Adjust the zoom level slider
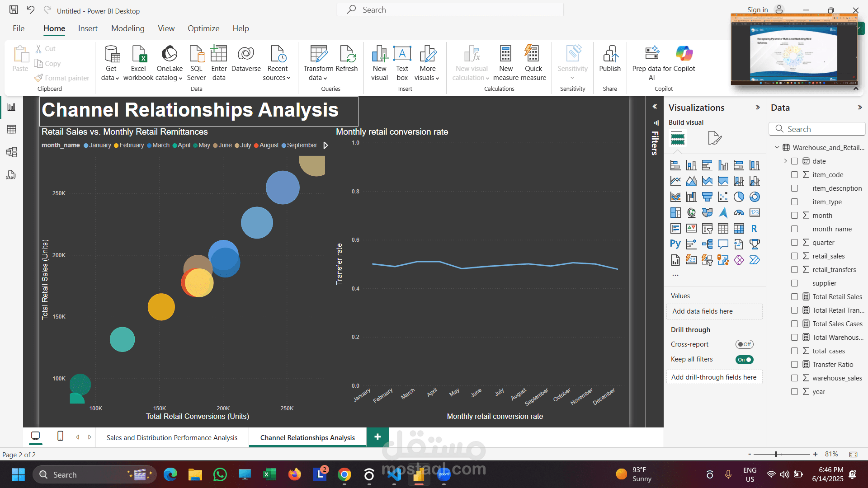Viewport: 868px width, 488px height. tap(776, 454)
